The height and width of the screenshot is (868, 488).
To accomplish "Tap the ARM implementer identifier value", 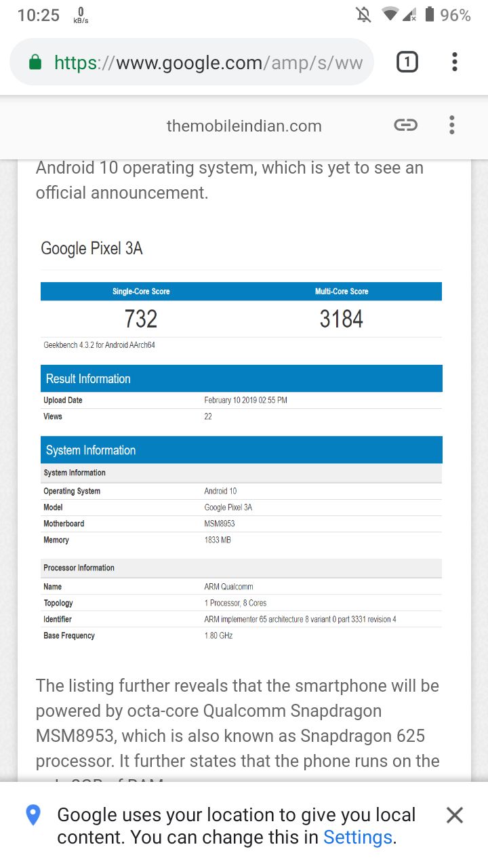I will pos(300,619).
